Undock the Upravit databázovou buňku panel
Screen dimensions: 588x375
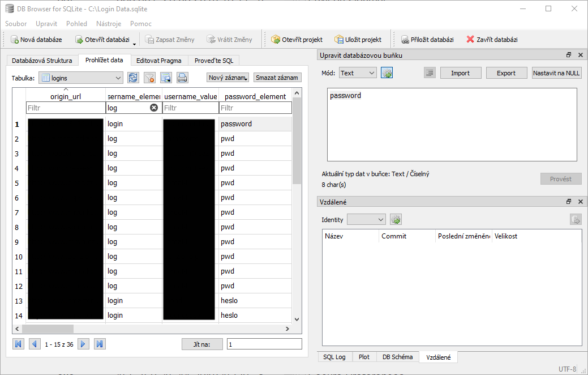pos(569,55)
